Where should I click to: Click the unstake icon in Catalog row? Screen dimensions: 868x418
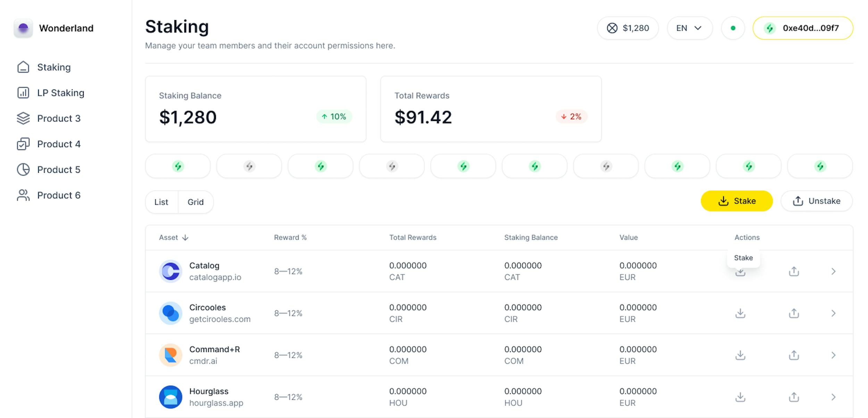point(794,271)
